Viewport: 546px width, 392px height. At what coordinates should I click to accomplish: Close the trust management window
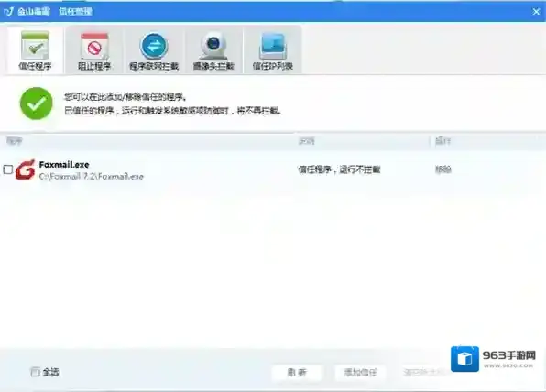(536, 12)
